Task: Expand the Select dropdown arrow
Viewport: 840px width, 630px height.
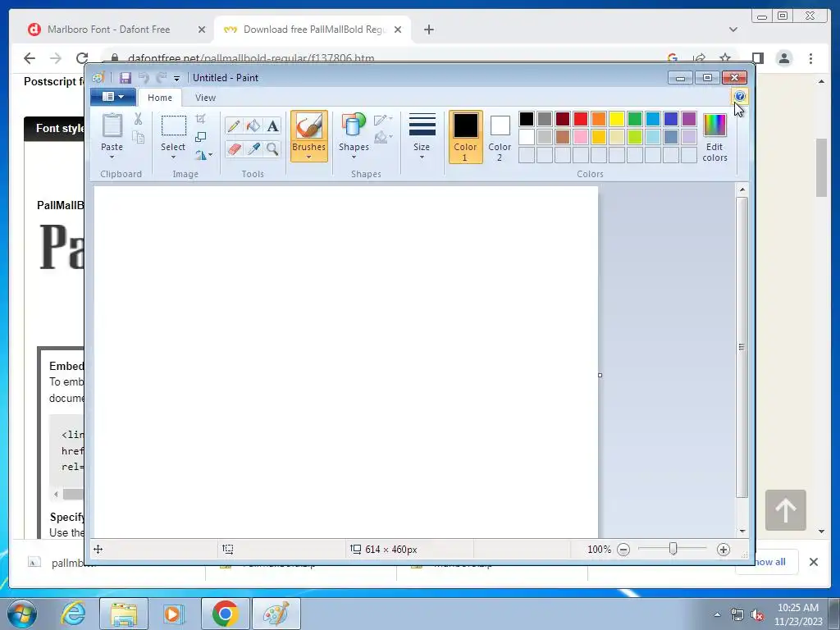Action: point(173,157)
